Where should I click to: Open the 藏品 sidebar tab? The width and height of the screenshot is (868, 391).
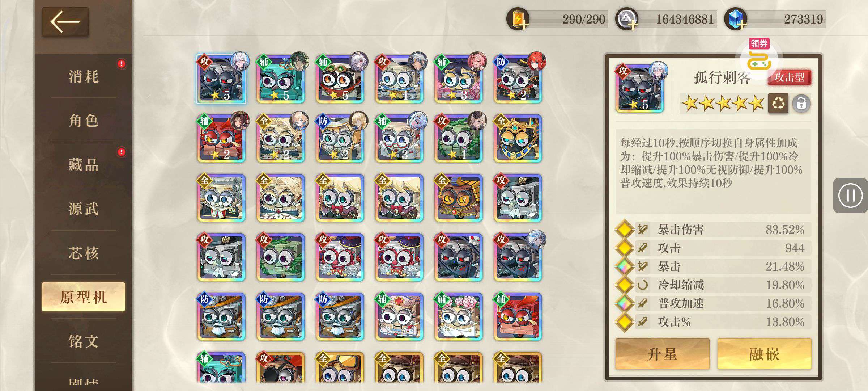[84, 165]
